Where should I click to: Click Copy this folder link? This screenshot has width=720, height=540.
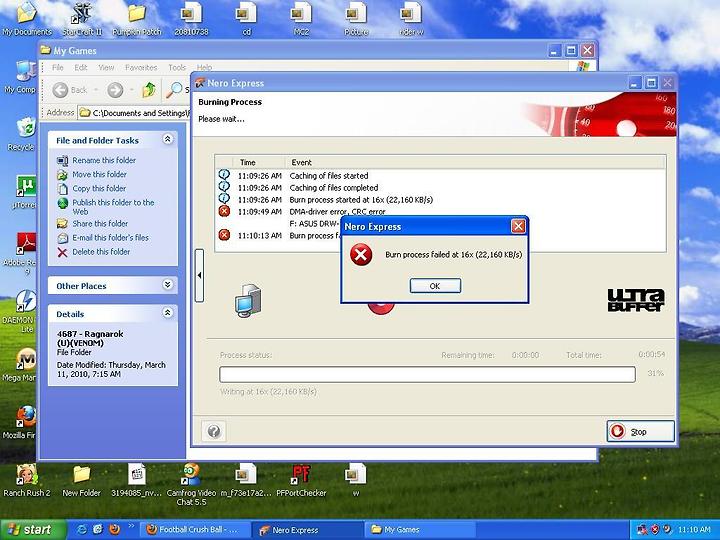(x=99, y=188)
